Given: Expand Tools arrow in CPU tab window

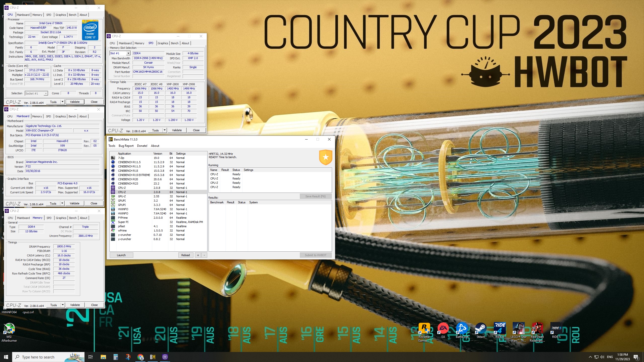Looking at the screenshot, I should 62,102.
